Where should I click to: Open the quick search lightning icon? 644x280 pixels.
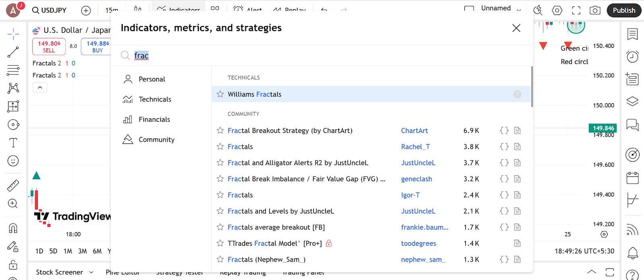click(x=538, y=10)
